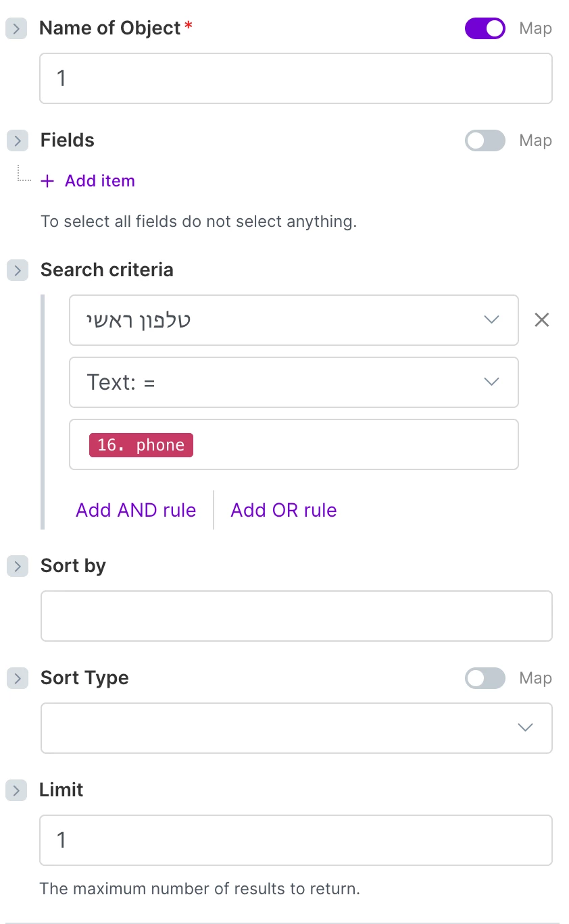Remove the search criteria rule with X
Viewport: 569px width, 924px height.
tap(541, 320)
